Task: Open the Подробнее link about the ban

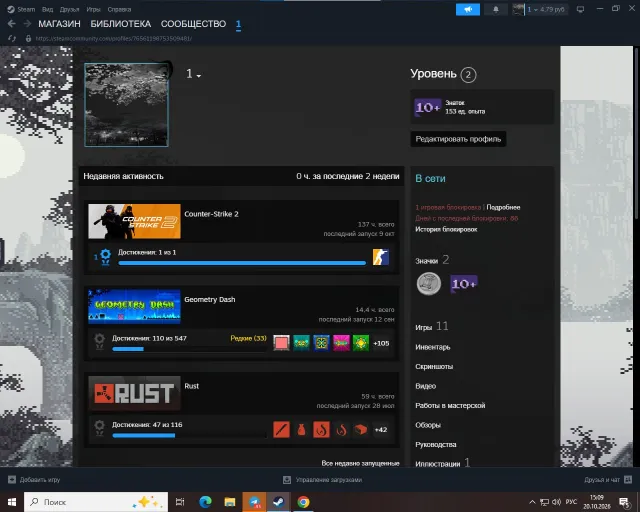Action: pos(503,207)
